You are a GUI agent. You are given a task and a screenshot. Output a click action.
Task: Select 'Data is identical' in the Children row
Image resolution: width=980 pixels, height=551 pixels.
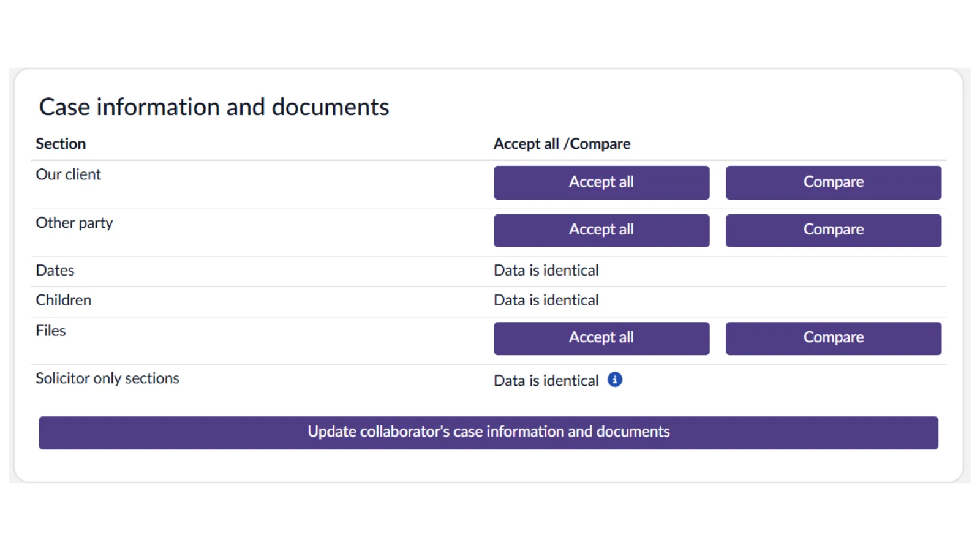click(546, 301)
